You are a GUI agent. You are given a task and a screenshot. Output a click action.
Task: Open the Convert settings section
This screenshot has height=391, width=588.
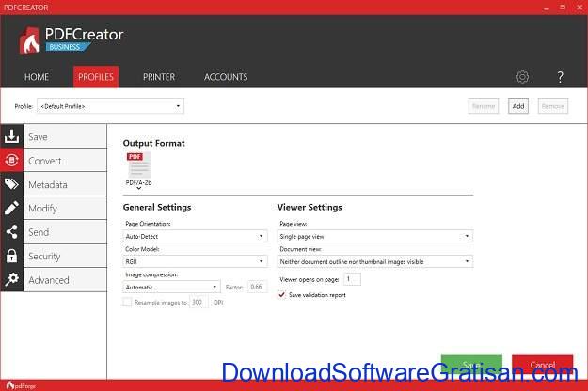(x=65, y=161)
